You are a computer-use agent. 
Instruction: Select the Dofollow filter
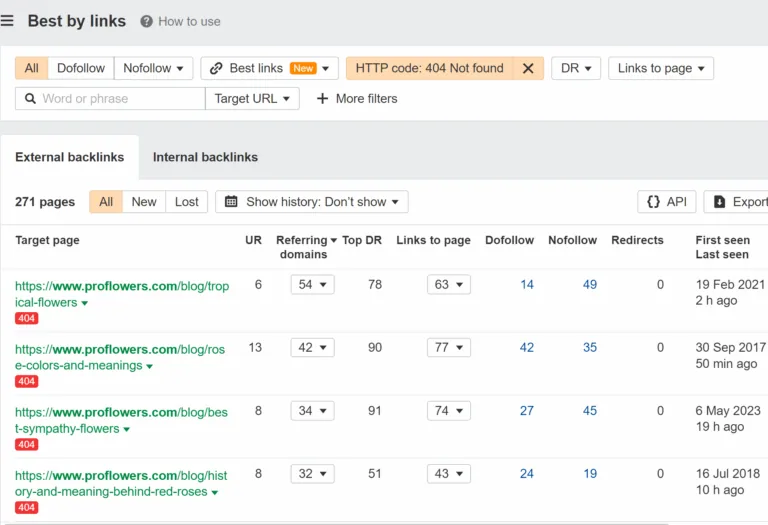point(81,68)
